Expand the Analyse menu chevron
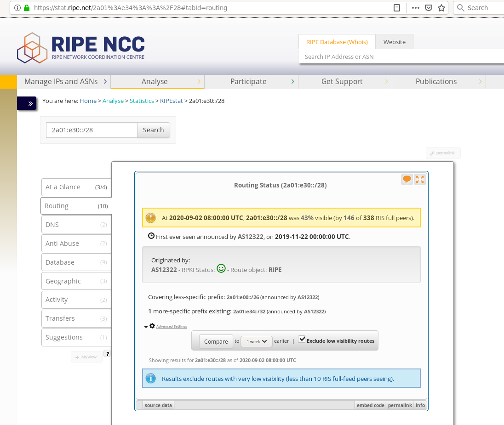 point(199,82)
